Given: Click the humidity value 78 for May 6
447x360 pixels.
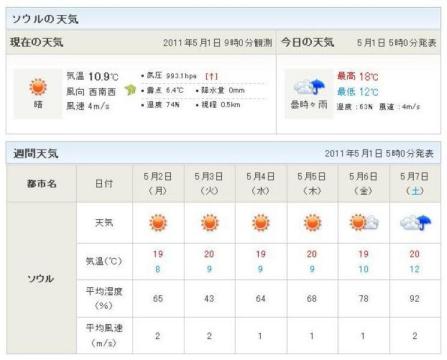Looking at the screenshot, I should (363, 298).
